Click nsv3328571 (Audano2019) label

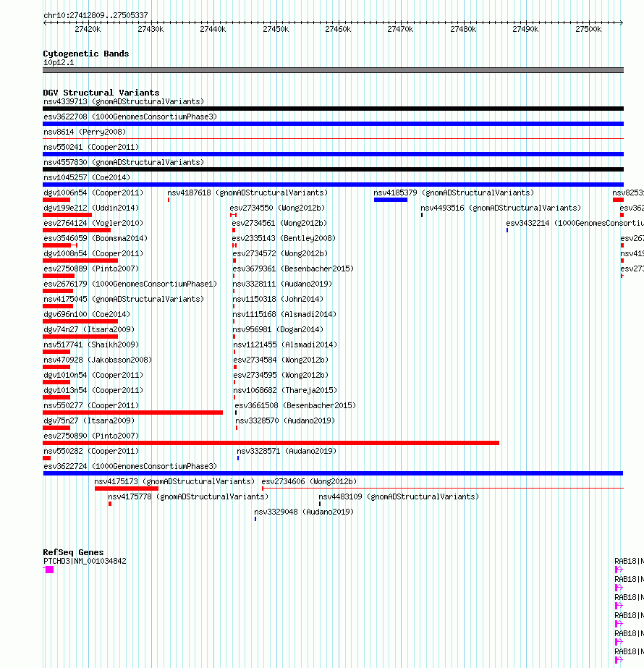click(x=287, y=451)
